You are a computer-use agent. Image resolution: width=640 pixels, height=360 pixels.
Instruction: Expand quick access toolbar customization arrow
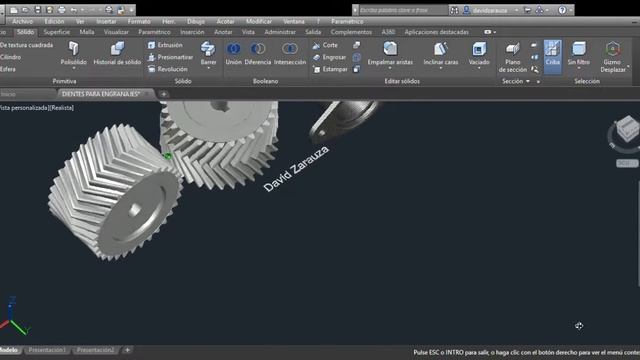tap(131, 10)
